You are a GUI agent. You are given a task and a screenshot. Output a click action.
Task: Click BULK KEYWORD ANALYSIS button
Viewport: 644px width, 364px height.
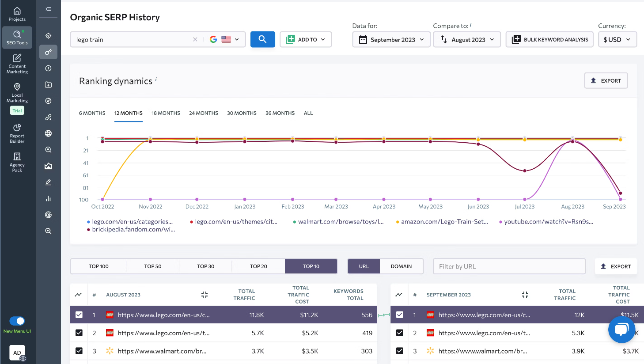point(549,39)
